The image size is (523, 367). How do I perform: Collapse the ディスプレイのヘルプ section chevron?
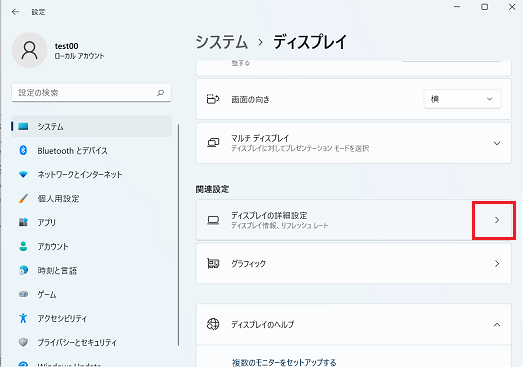[497, 325]
